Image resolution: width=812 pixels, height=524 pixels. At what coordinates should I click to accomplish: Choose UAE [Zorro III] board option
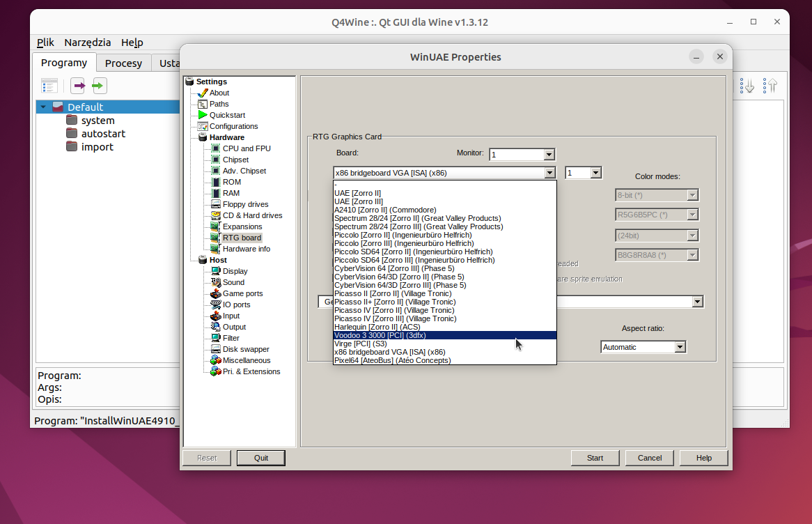tap(445, 201)
